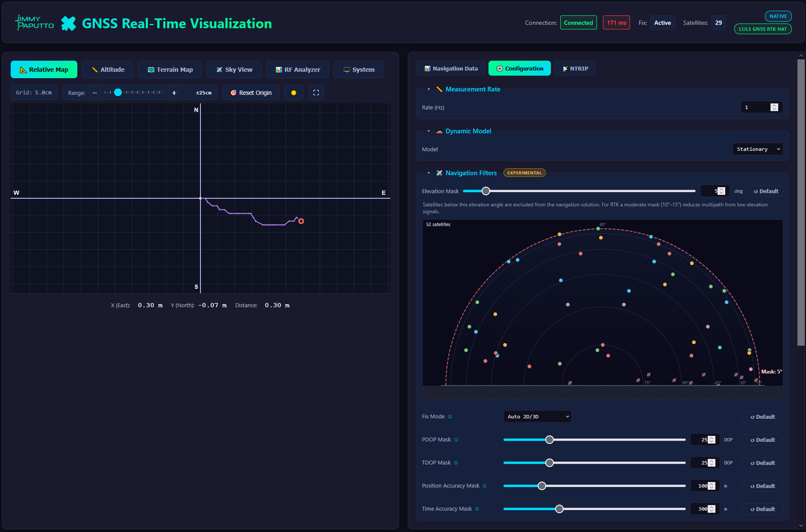
Task: Open the Fix Mode dropdown
Action: pyautogui.click(x=538, y=417)
